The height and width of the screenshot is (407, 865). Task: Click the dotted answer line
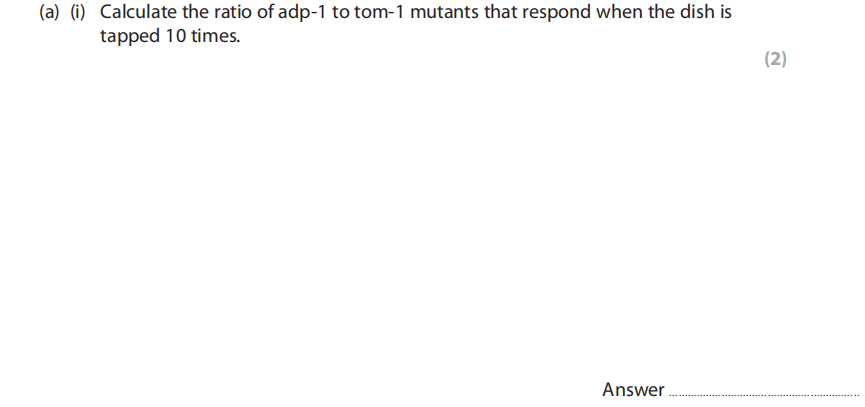point(763,394)
